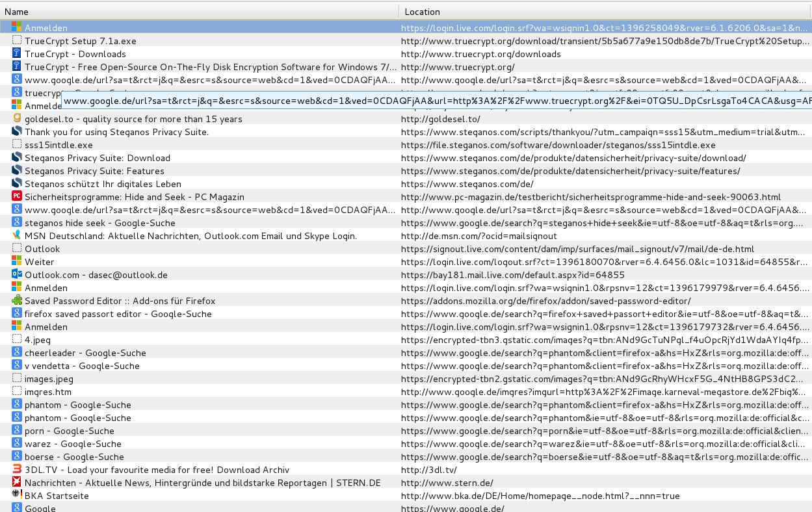Click the orange goldesel.to favicon
This screenshot has height=512, width=812.
[17, 119]
